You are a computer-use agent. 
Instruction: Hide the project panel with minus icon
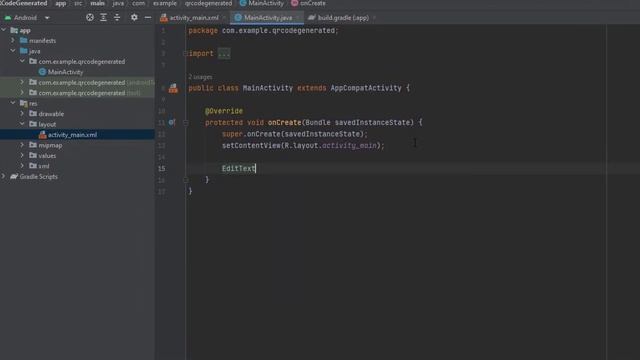[148, 18]
